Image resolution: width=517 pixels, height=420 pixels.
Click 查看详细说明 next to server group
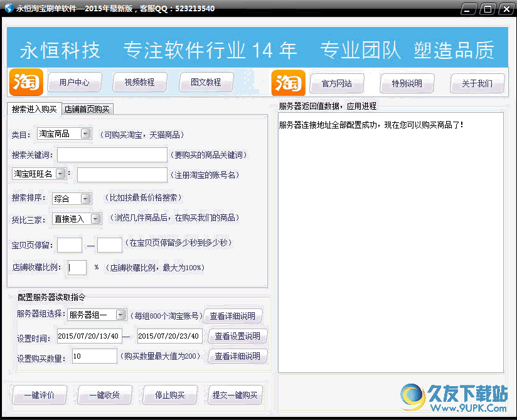click(233, 316)
